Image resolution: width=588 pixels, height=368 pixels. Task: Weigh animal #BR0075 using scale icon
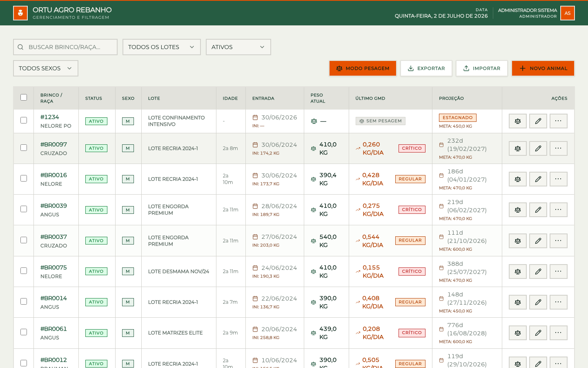(518, 272)
